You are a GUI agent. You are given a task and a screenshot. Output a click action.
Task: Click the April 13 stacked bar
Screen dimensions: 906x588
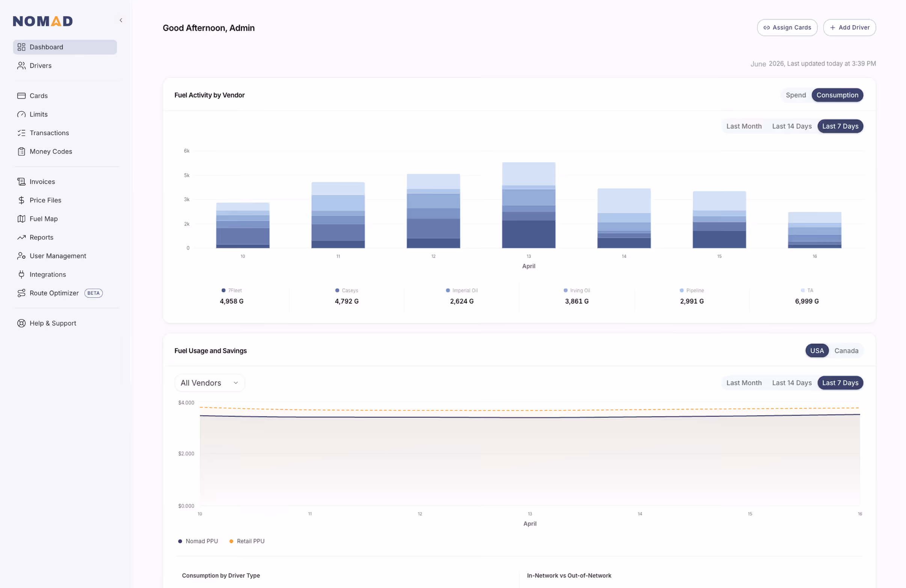[x=528, y=205]
